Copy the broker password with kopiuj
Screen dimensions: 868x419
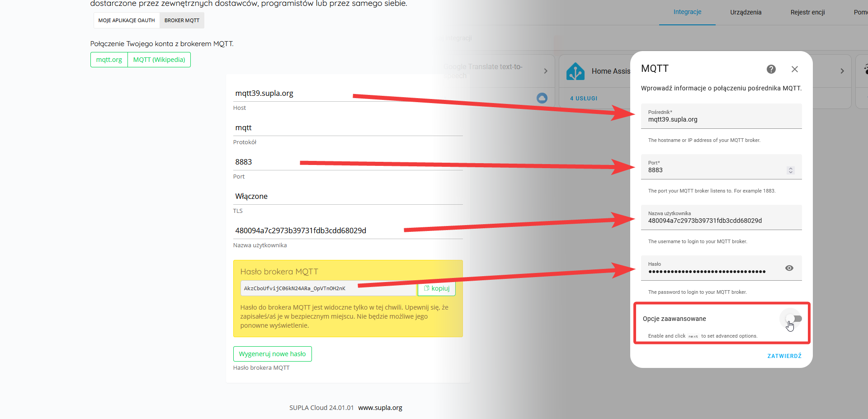pyautogui.click(x=437, y=288)
